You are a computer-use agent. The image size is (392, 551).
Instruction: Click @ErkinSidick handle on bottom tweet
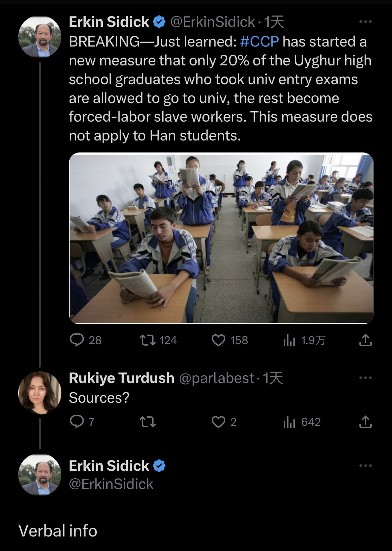pyautogui.click(x=111, y=484)
